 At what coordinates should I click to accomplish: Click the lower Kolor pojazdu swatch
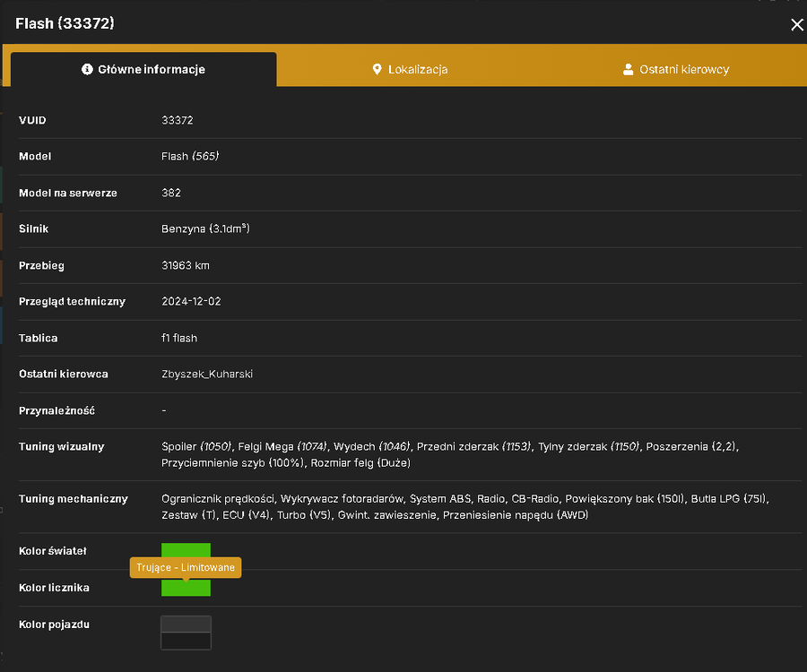tap(186, 642)
